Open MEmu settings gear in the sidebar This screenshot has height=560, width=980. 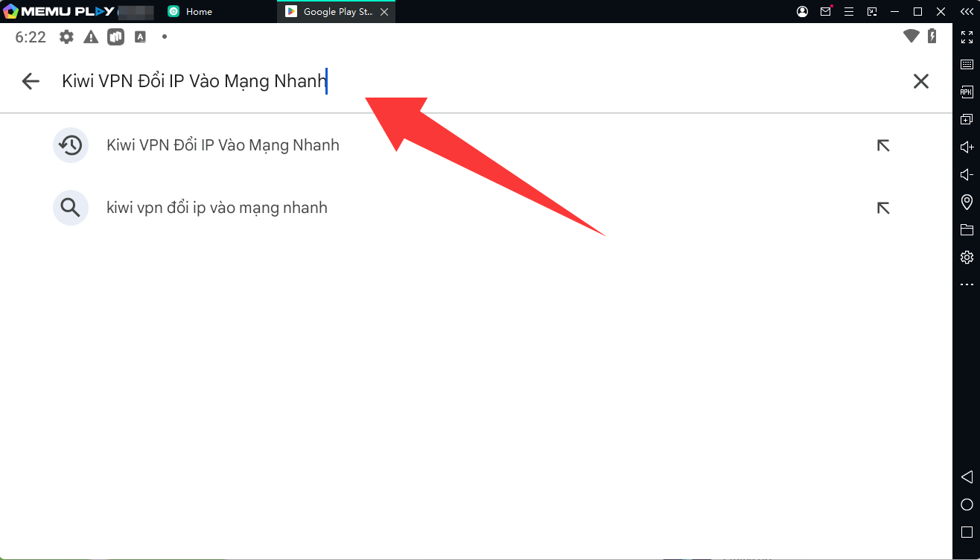pos(967,257)
